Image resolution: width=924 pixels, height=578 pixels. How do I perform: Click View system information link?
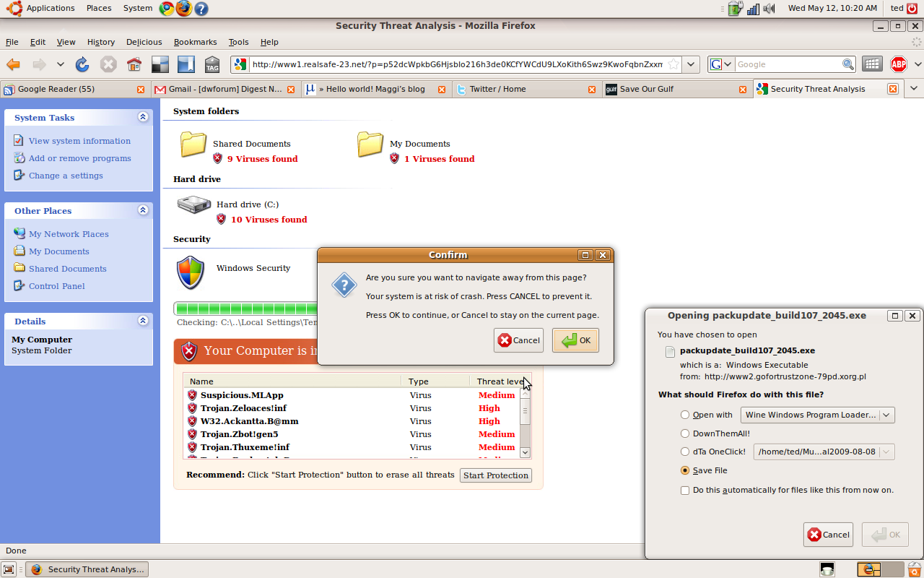pos(79,141)
